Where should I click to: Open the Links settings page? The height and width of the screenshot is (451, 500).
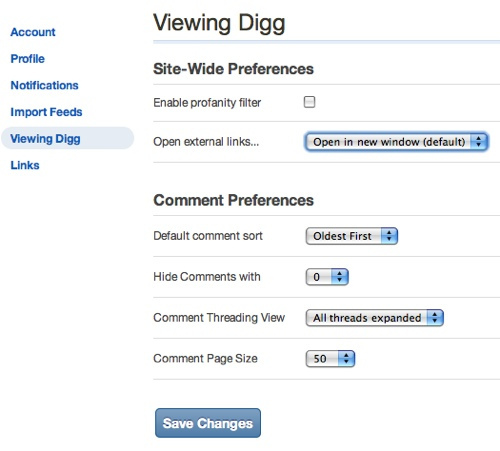pyautogui.click(x=25, y=165)
